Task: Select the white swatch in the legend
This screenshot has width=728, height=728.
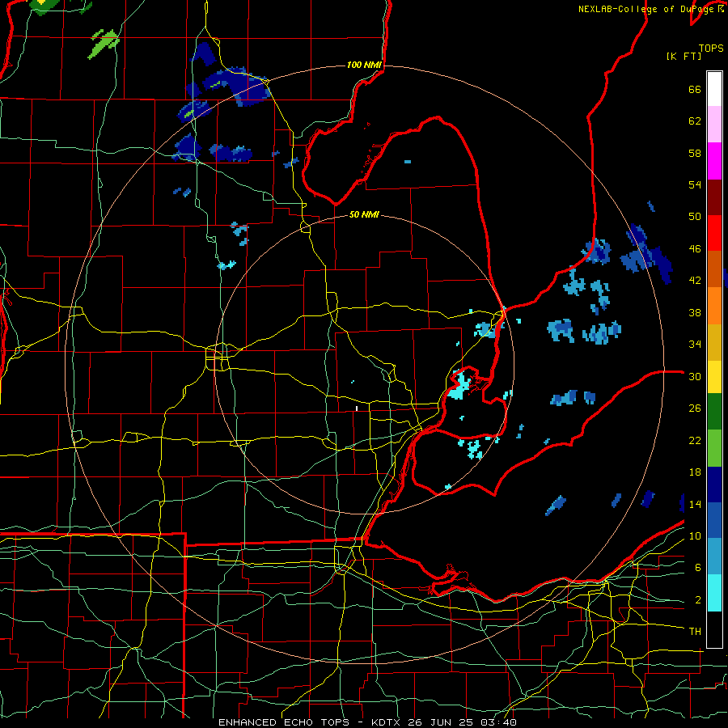Action: click(x=714, y=89)
